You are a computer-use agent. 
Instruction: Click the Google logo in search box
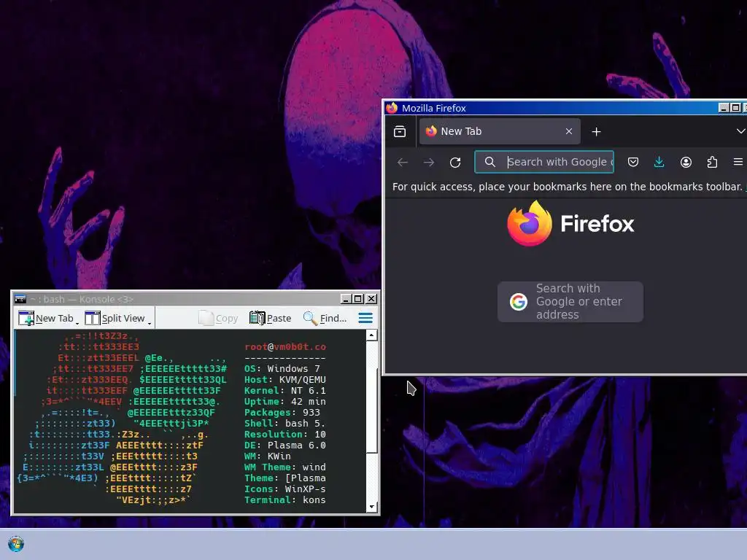[x=519, y=302]
